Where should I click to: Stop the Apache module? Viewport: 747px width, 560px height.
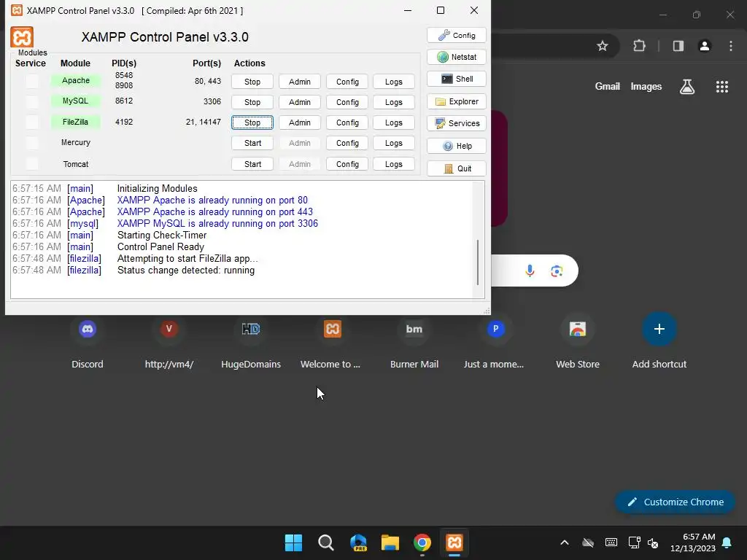click(252, 82)
